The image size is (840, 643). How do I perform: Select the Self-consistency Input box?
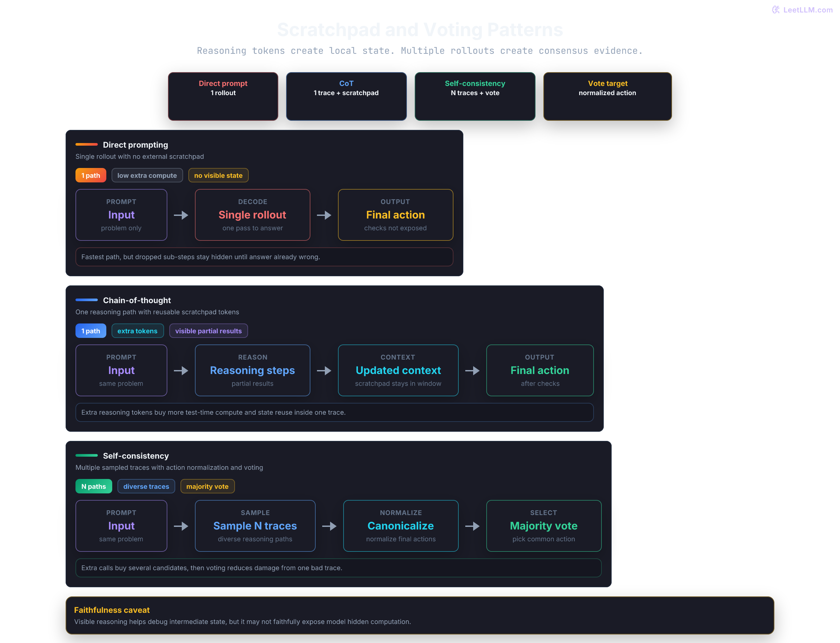121,526
